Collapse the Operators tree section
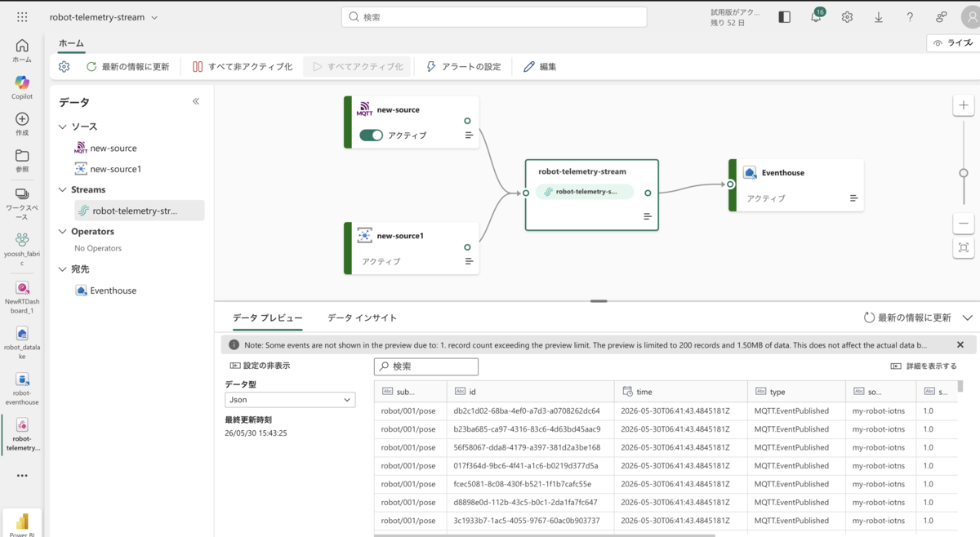 coord(63,231)
